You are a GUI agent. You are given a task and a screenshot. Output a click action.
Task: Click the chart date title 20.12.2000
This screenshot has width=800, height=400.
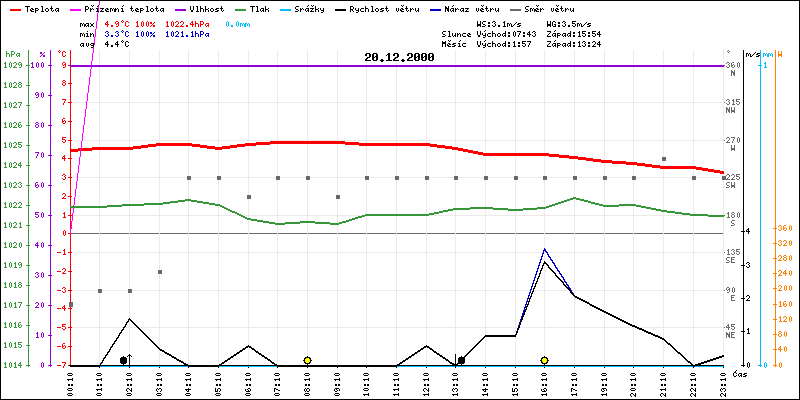point(399,58)
